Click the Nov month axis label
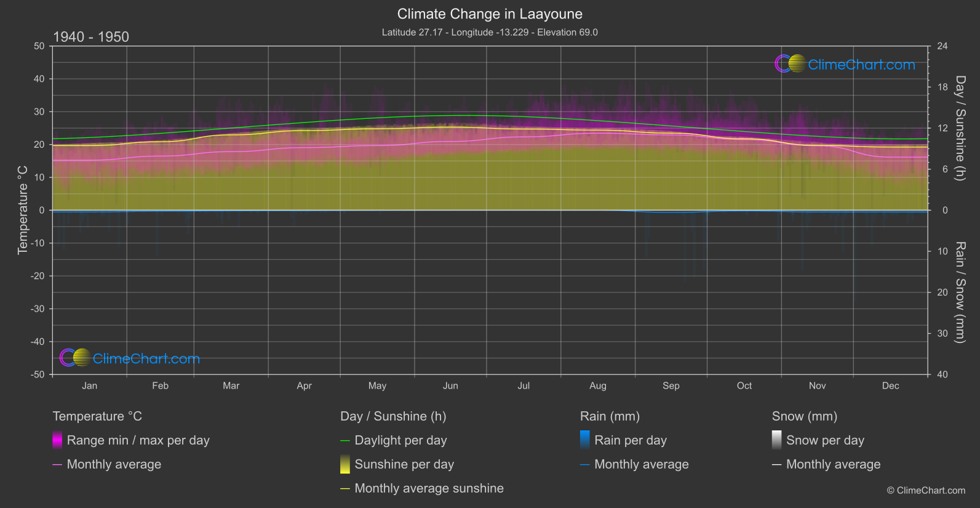Screen dimensions: 980x508 818,385
